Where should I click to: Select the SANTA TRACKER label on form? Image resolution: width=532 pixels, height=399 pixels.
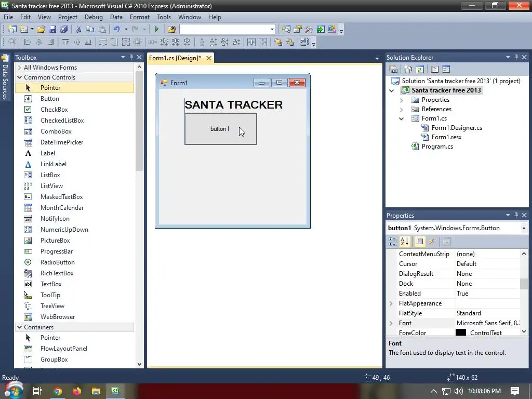[x=233, y=104]
